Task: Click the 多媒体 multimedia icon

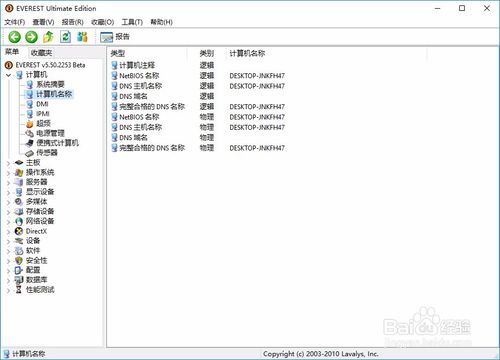Action: click(19, 202)
